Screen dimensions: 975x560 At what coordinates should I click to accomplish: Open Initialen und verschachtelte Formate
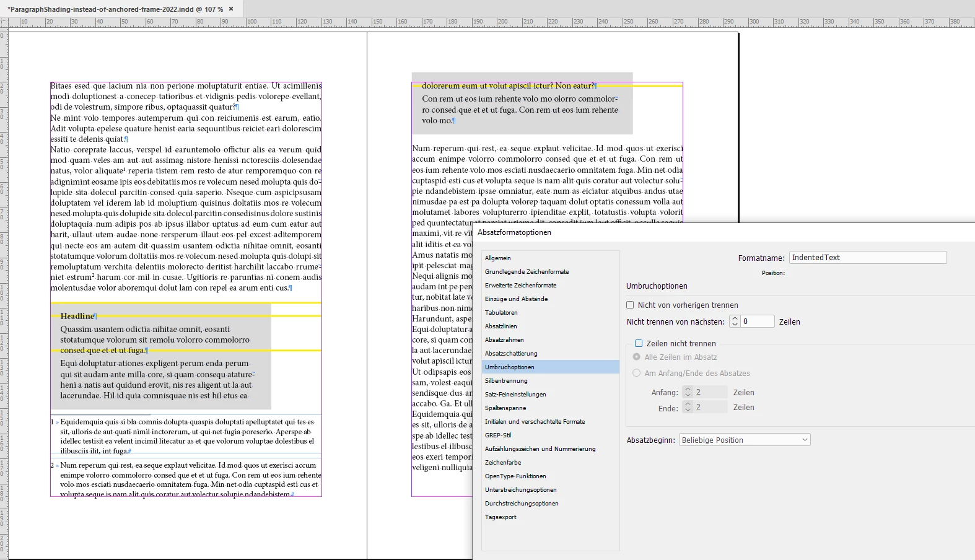[x=550, y=421]
